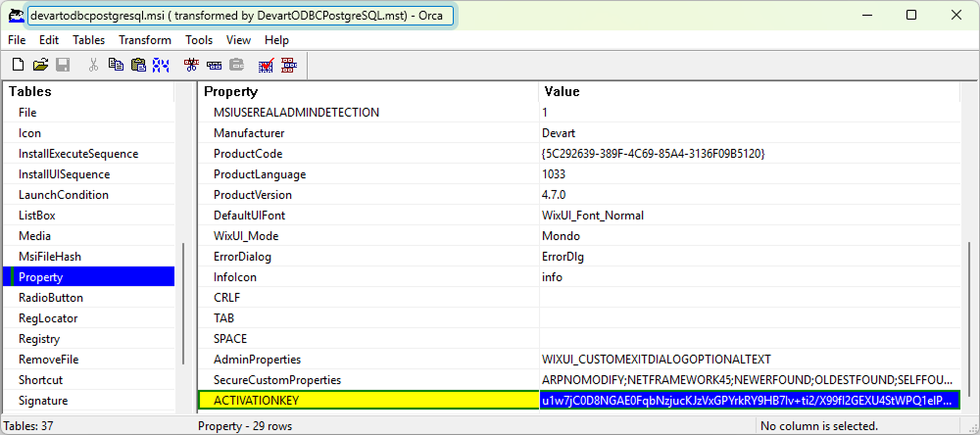Select the RadioButton table
The image size is (980, 435).
(x=89, y=298)
